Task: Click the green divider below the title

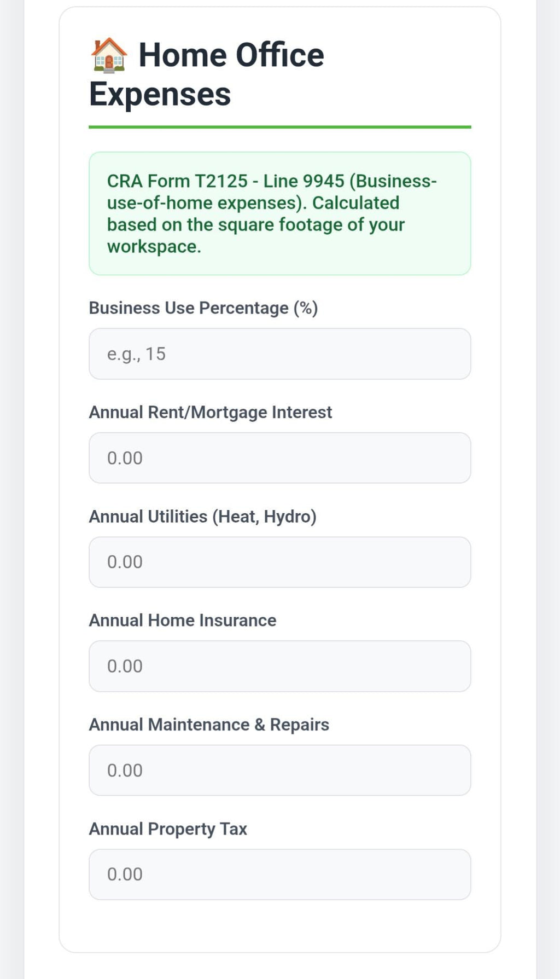Action: click(x=280, y=127)
